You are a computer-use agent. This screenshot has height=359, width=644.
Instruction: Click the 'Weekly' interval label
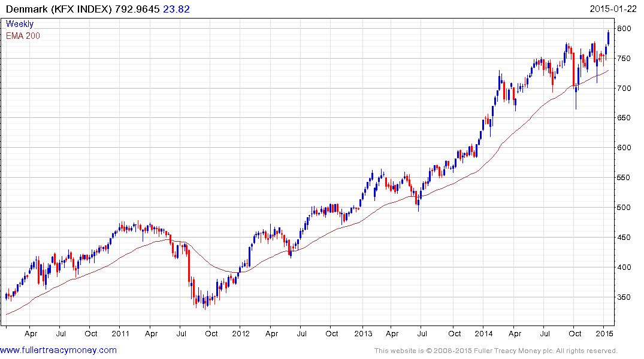(20, 24)
